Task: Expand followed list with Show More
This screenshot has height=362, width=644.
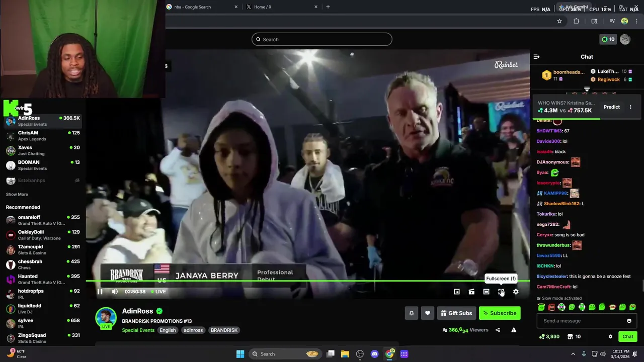Action: coord(17,195)
